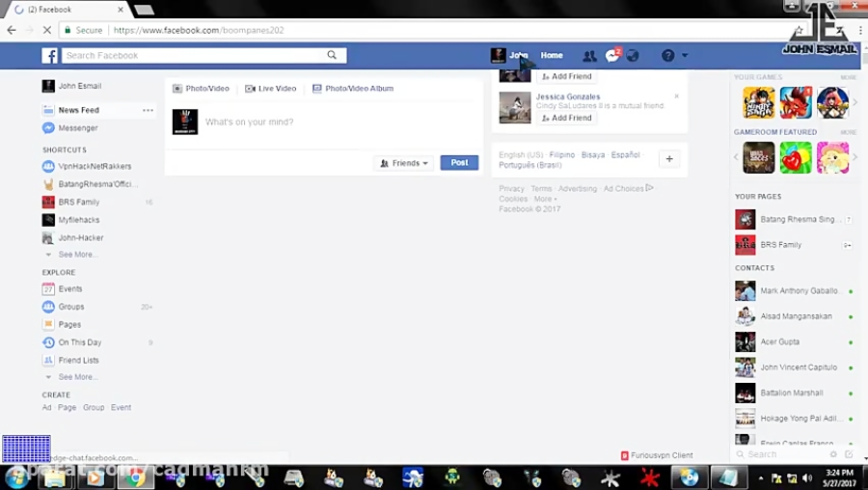Click the search magnifier icon

point(332,55)
